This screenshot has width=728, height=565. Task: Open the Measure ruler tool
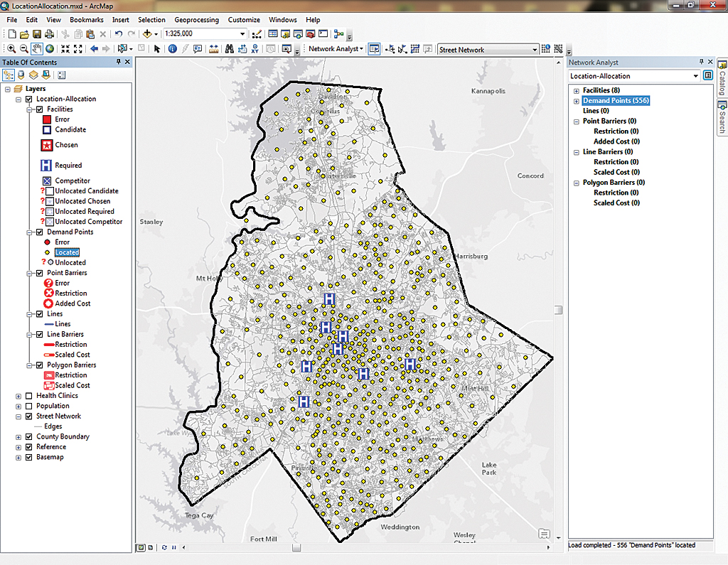point(213,49)
